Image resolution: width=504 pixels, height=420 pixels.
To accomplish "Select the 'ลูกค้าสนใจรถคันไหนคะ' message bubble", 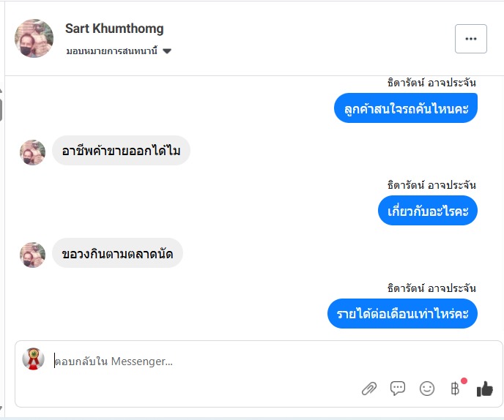I will (407, 108).
